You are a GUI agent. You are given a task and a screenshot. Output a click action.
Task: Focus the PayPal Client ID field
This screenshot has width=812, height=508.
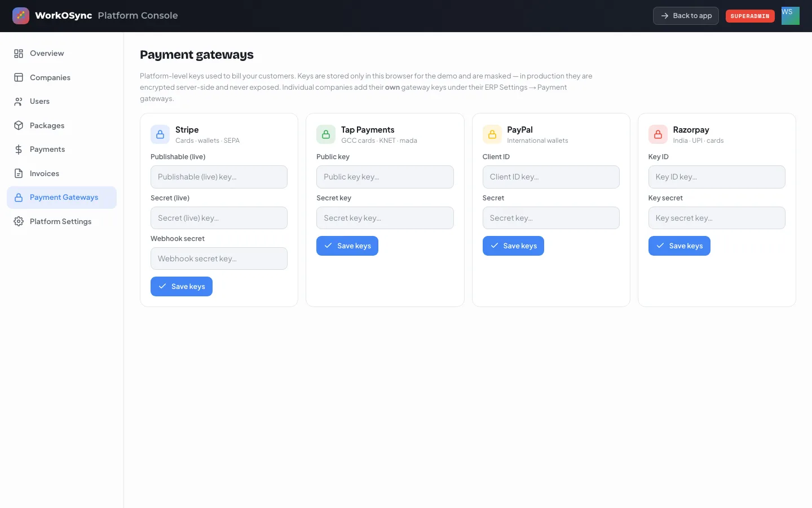pyautogui.click(x=551, y=177)
